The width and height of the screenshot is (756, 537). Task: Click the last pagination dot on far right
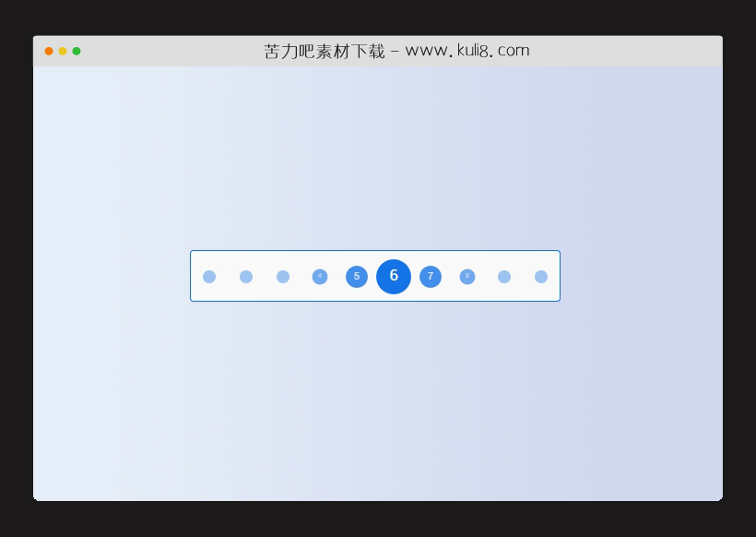tap(541, 277)
